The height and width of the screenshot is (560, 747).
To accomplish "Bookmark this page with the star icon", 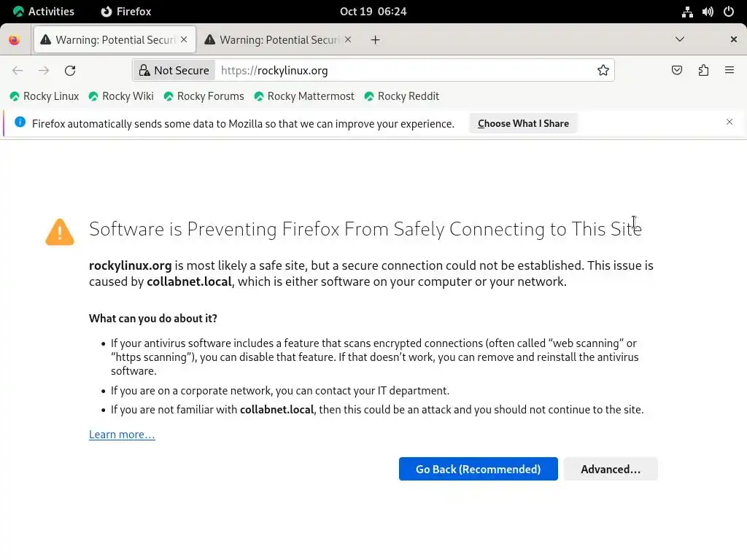I will pyautogui.click(x=603, y=71).
